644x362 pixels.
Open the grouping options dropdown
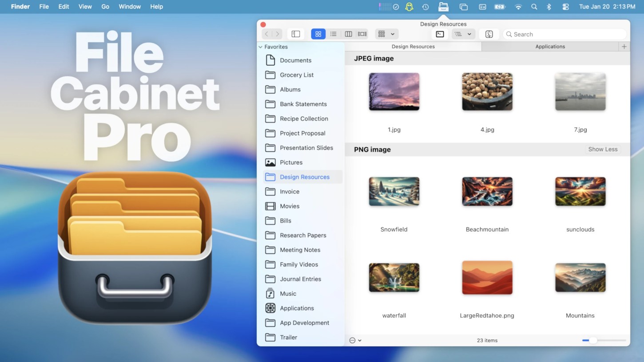coord(386,34)
